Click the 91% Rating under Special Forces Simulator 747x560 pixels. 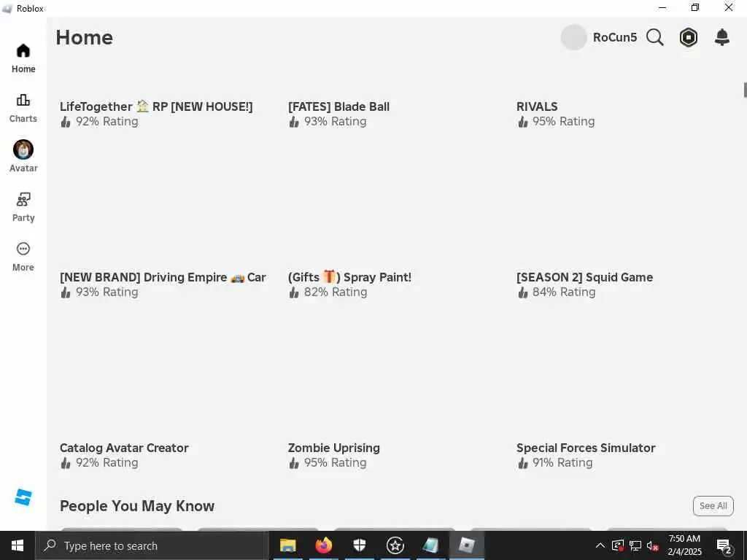tap(562, 462)
